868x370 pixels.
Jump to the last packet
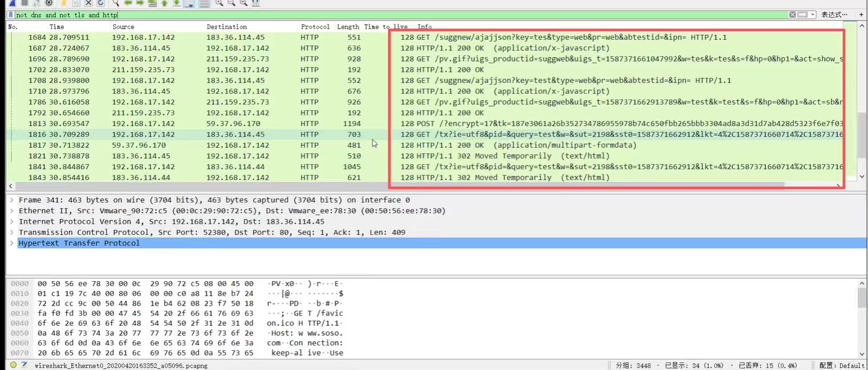176,3
